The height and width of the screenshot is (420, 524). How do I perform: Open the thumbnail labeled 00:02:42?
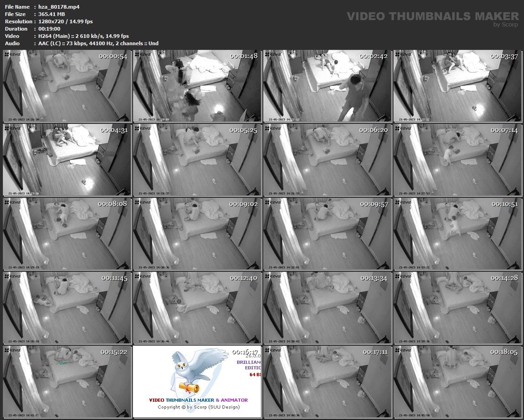click(x=327, y=86)
